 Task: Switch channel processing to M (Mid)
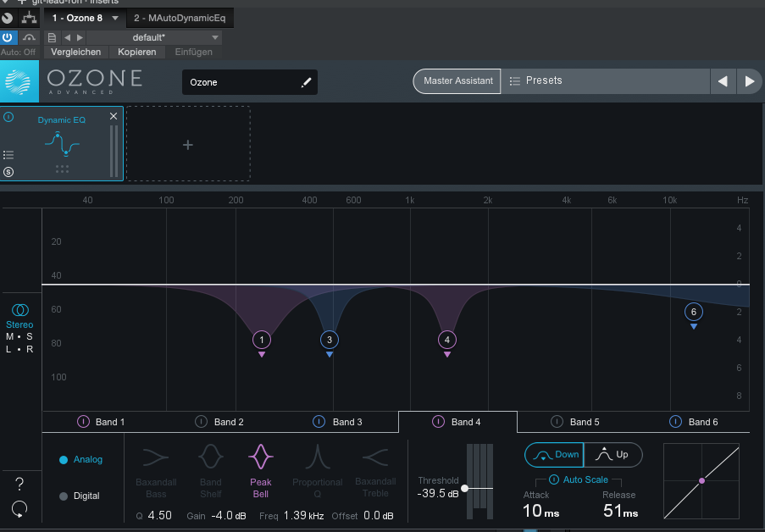click(x=10, y=336)
